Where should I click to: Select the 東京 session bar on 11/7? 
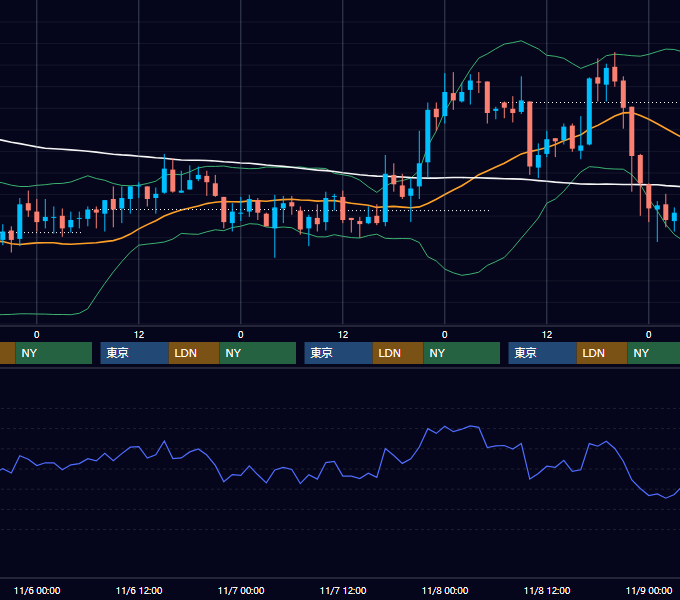pyautogui.click(x=338, y=353)
